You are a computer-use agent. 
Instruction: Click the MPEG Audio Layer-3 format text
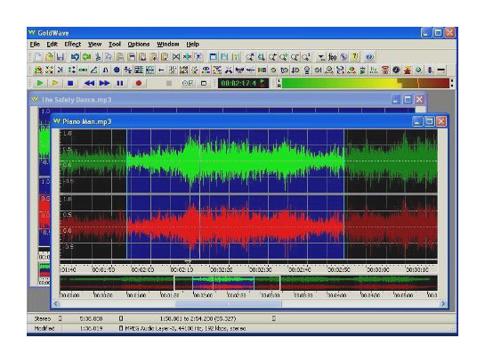pos(185,328)
